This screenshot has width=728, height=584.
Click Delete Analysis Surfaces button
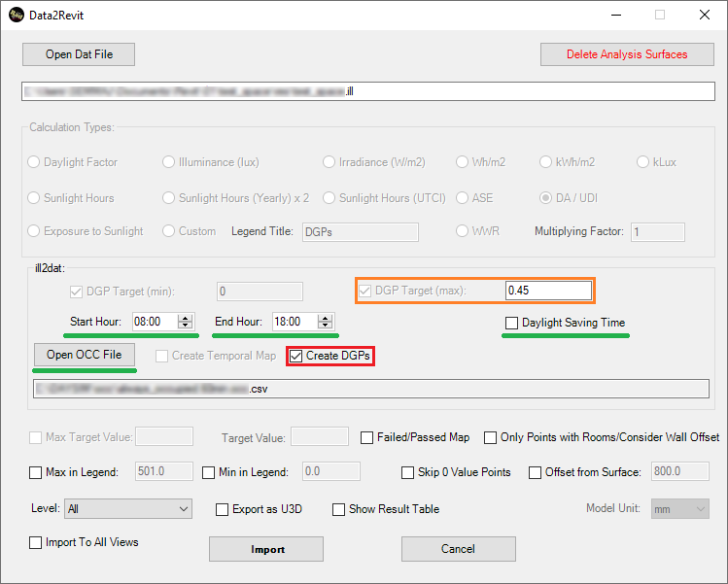pos(627,54)
